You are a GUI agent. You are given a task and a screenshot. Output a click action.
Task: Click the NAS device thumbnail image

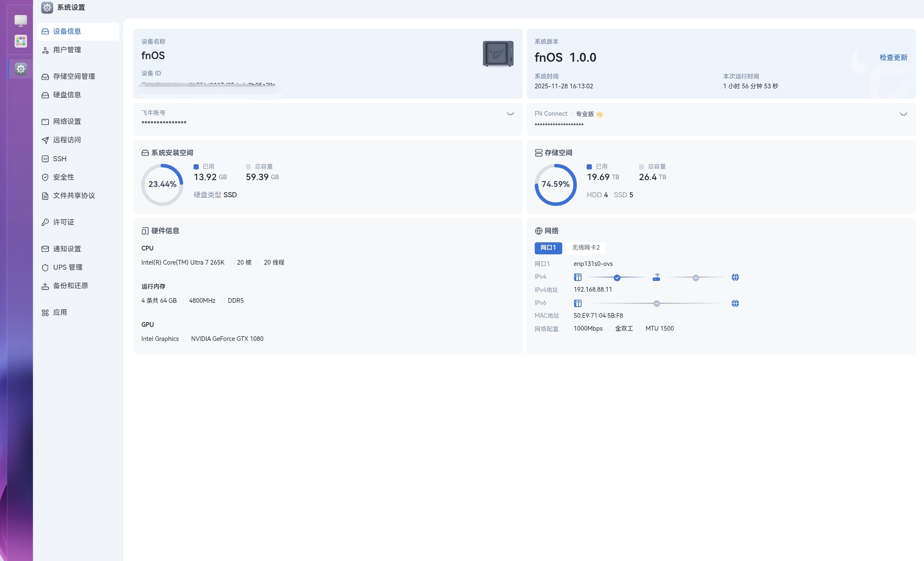point(498,54)
